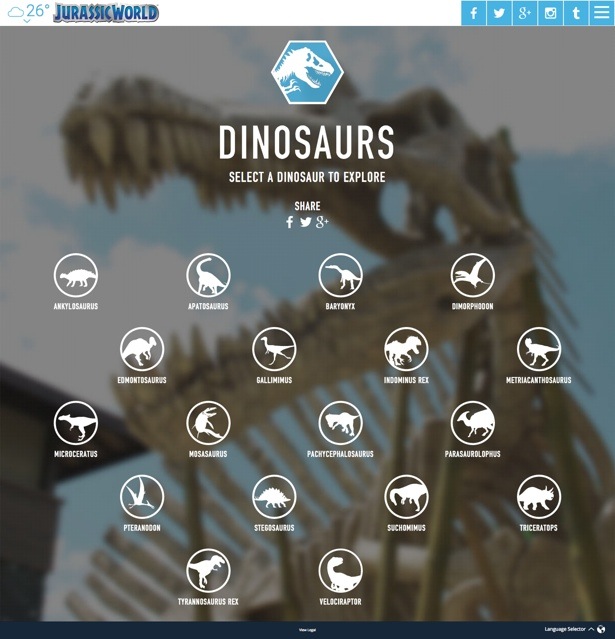Image resolution: width=615 pixels, height=639 pixels.
Task: Open Google Plus in the header bar
Action: coord(525,13)
